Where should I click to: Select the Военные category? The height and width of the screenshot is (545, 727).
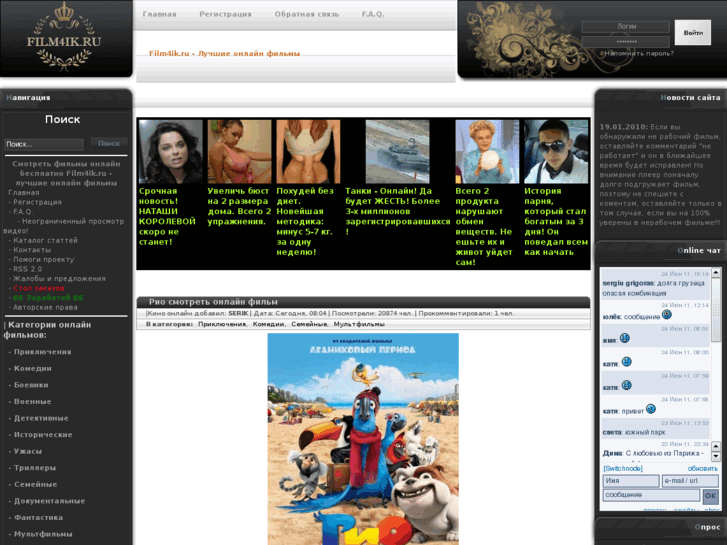point(32,402)
